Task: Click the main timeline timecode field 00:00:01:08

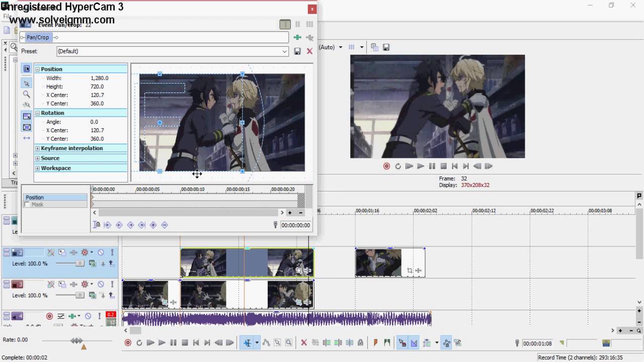Action: (537, 343)
